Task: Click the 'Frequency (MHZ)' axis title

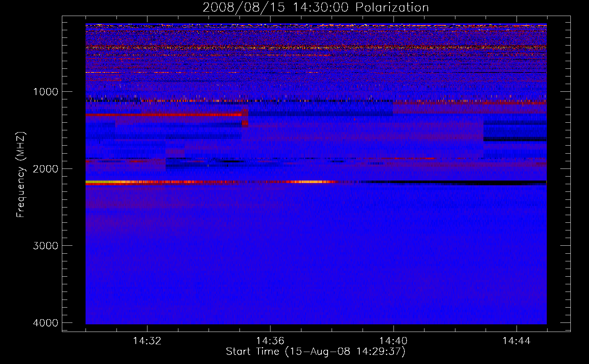Action: coord(21,174)
